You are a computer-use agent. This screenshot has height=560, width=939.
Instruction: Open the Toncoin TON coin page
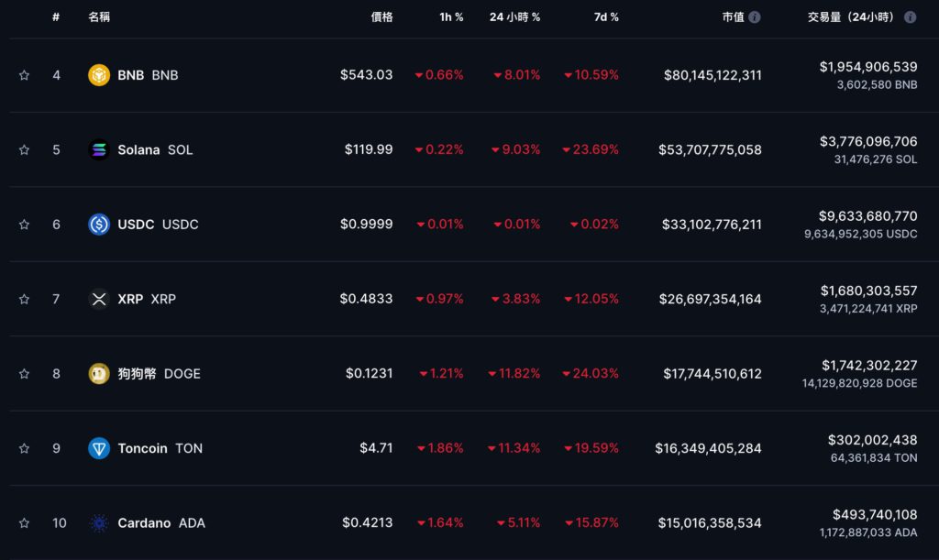click(160, 448)
